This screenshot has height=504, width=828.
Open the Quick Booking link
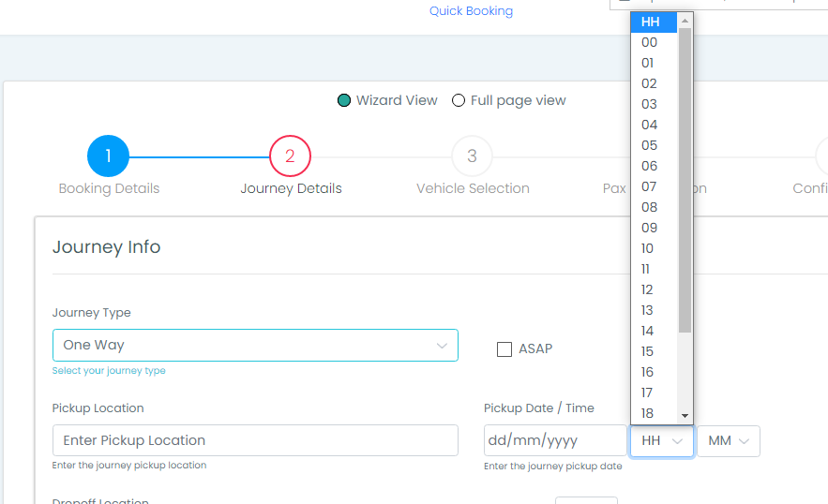tap(471, 11)
